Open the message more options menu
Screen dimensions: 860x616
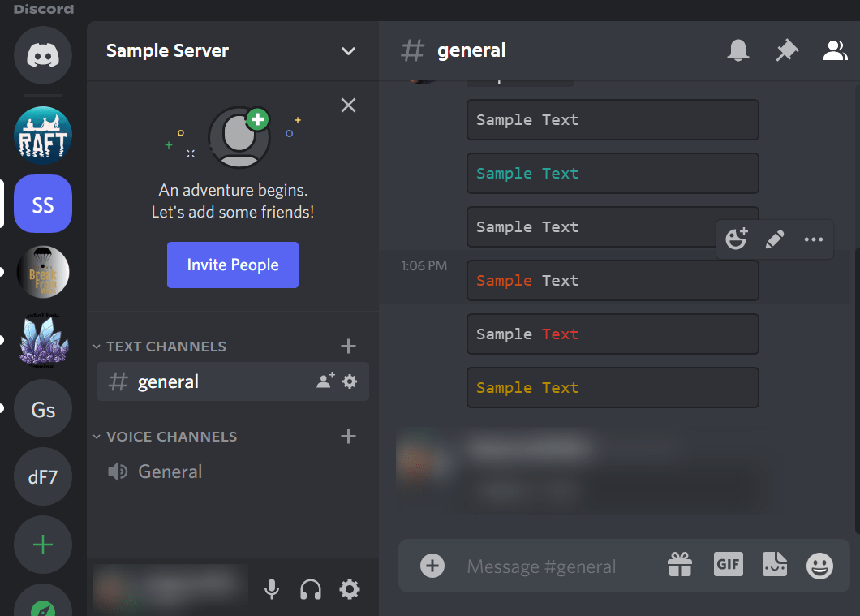point(813,239)
